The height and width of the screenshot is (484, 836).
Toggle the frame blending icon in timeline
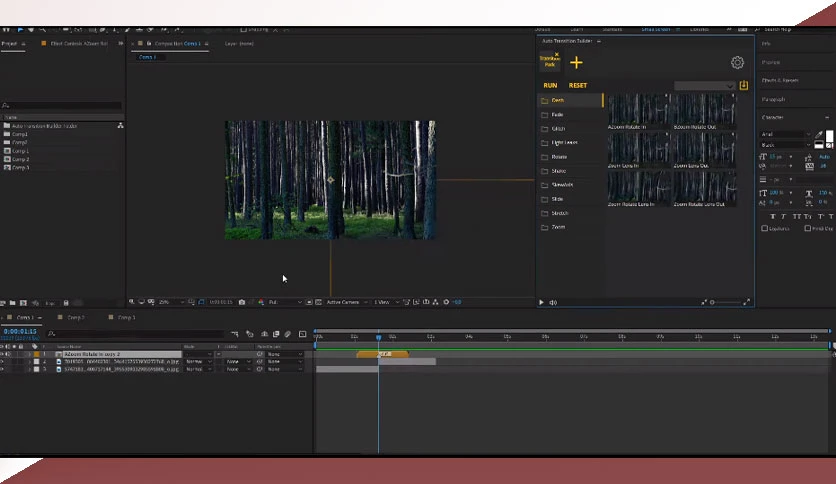276,334
